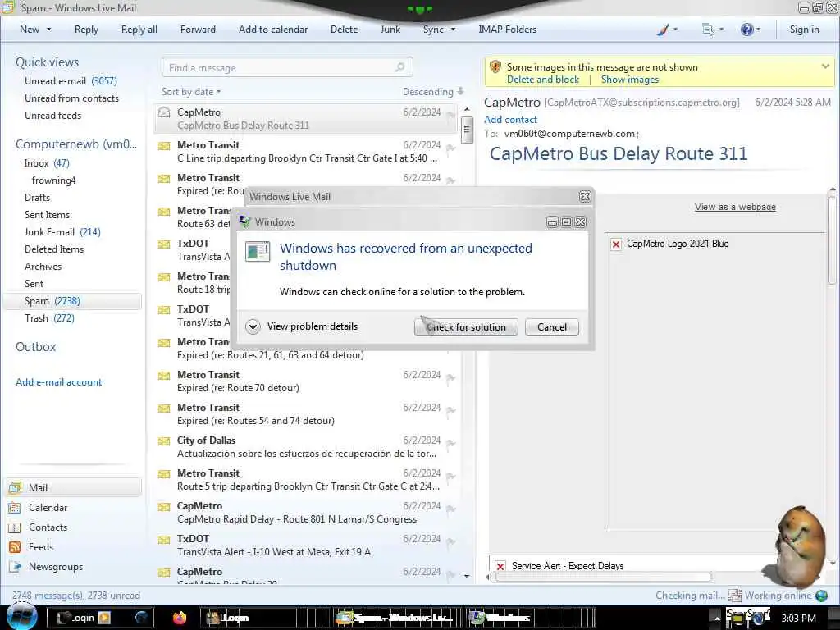Flag the Metro Transit C Line trip message
The width and height of the screenshot is (840, 630).
click(450, 148)
